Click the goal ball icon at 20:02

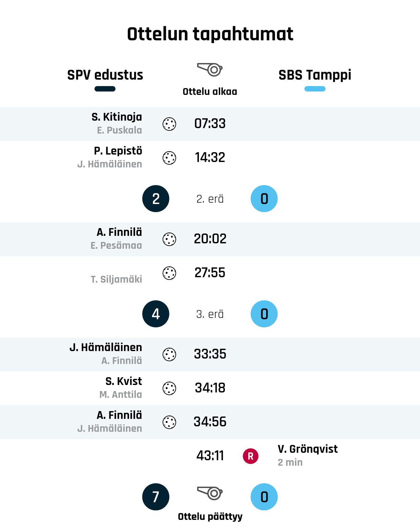click(169, 239)
